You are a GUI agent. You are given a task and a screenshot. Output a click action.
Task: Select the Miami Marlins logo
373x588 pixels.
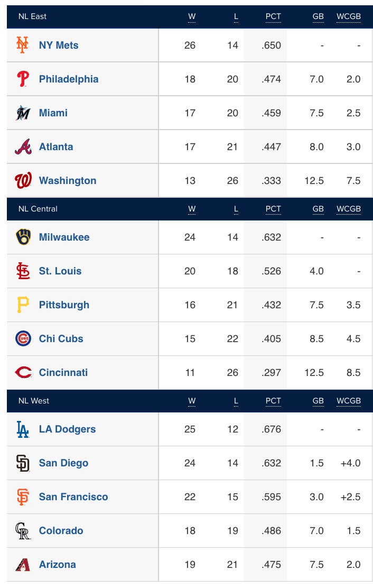23,113
